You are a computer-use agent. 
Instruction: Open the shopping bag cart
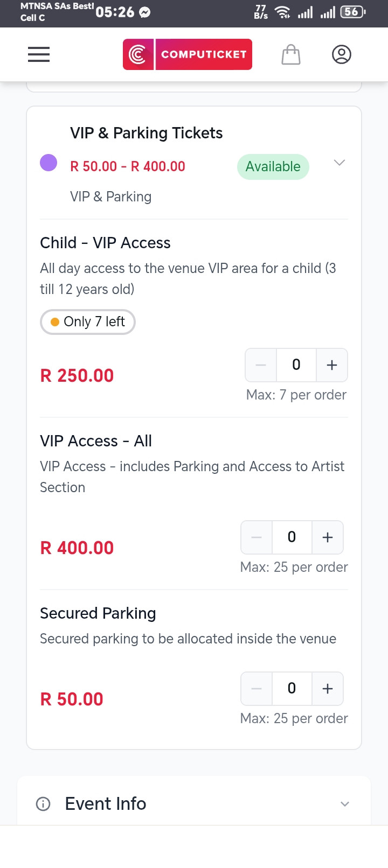(x=291, y=54)
